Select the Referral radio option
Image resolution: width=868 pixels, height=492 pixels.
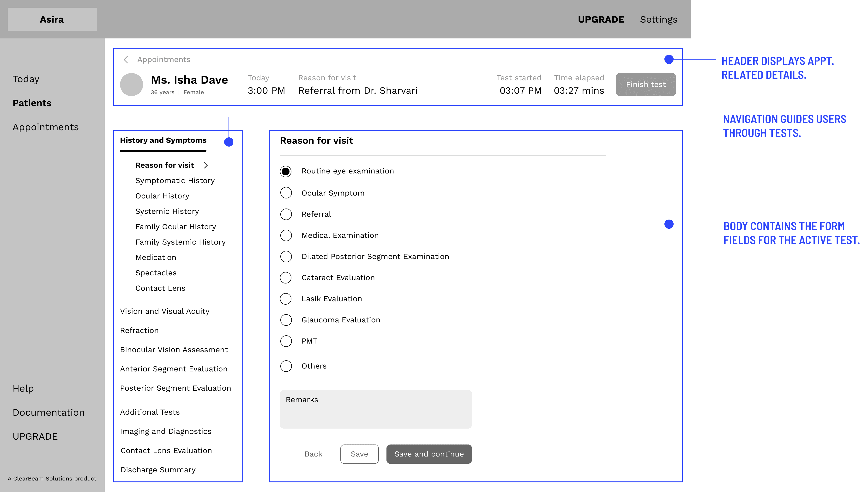286,214
